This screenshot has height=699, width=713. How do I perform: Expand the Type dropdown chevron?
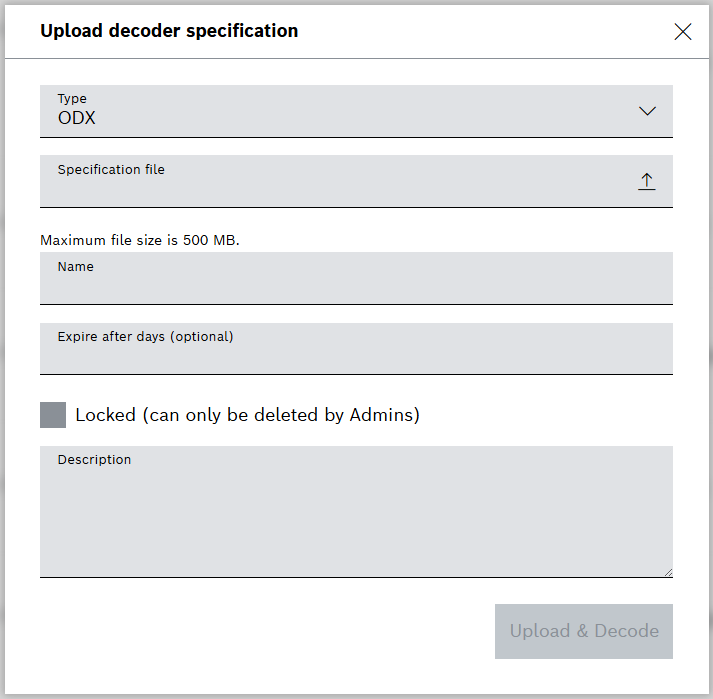click(647, 111)
